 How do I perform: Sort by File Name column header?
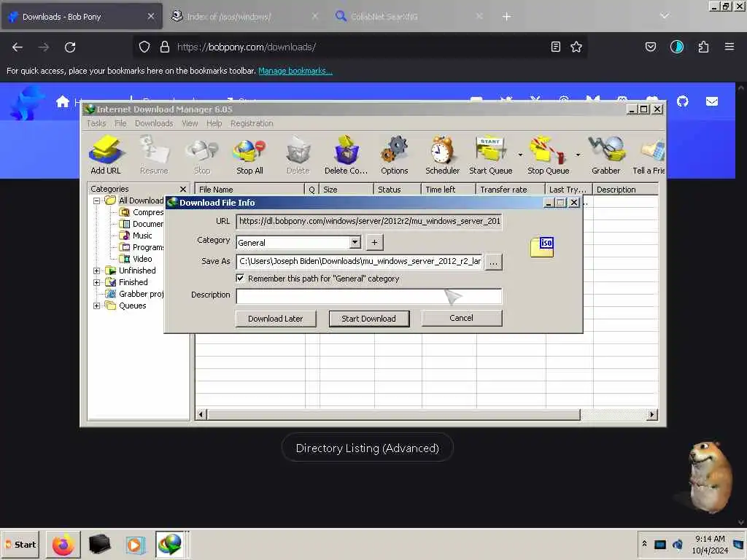(249, 190)
